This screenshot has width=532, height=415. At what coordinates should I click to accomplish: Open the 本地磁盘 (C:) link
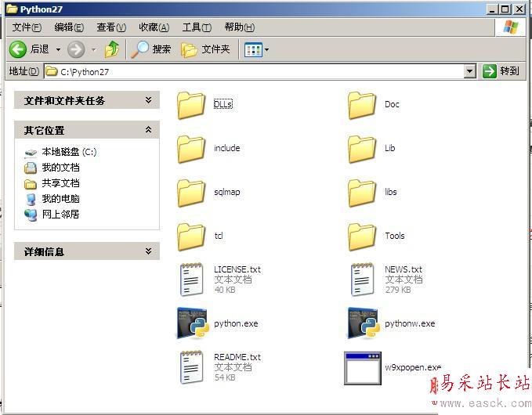pyautogui.click(x=69, y=152)
